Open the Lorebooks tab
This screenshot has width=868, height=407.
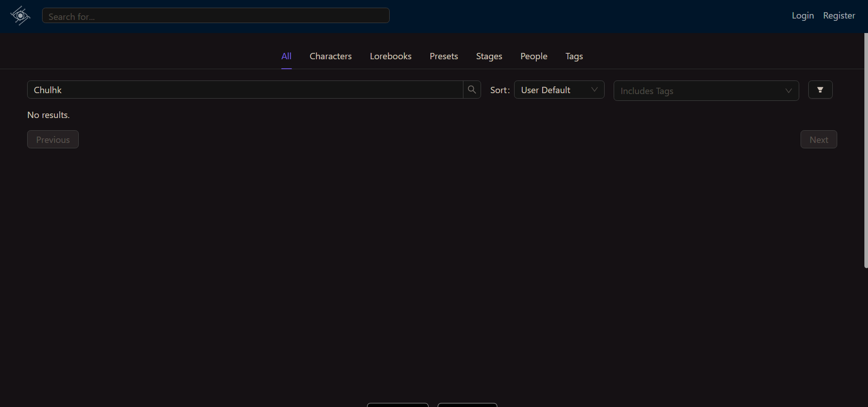coord(391,56)
